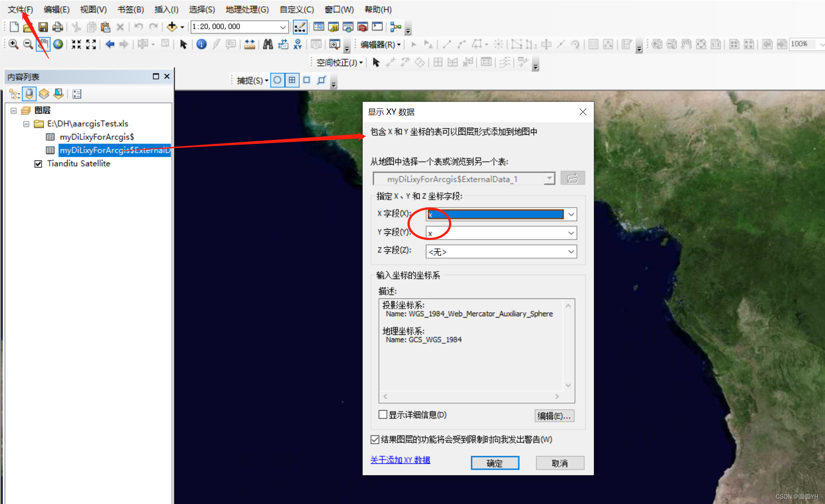Select the Zoom In tool
Image resolution: width=825 pixels, height=504 pixels.
pos(13,44)
